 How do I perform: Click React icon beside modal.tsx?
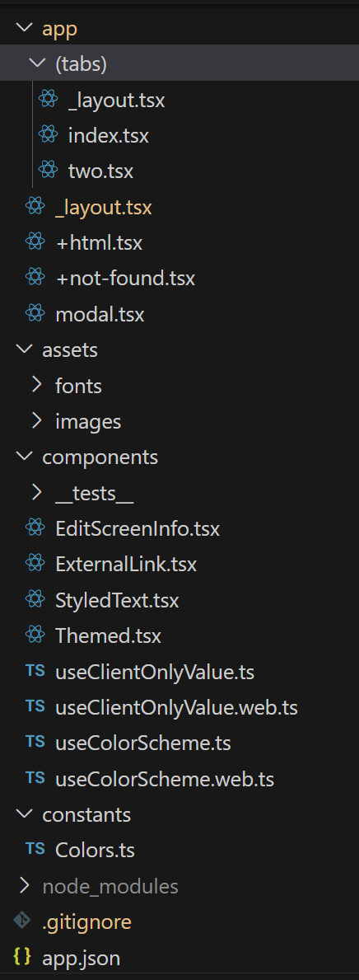click(35, 314)
